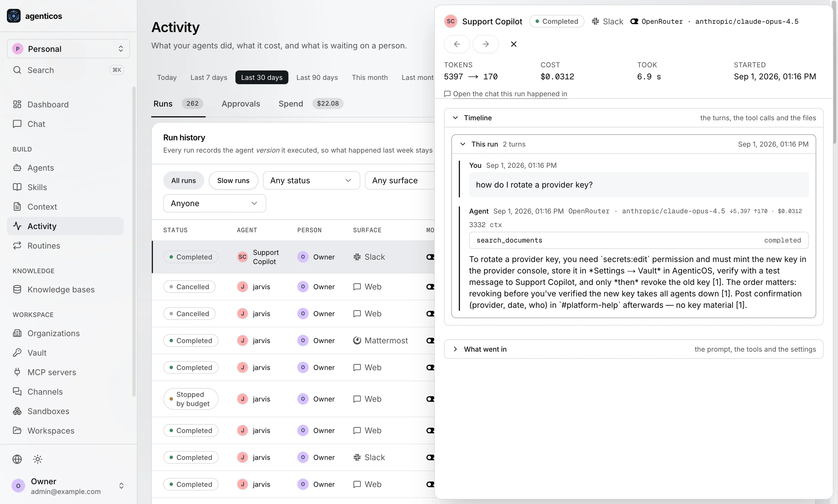Go to next run with right arrow
This screenshot has height=504, width=838.
point(486,44)
